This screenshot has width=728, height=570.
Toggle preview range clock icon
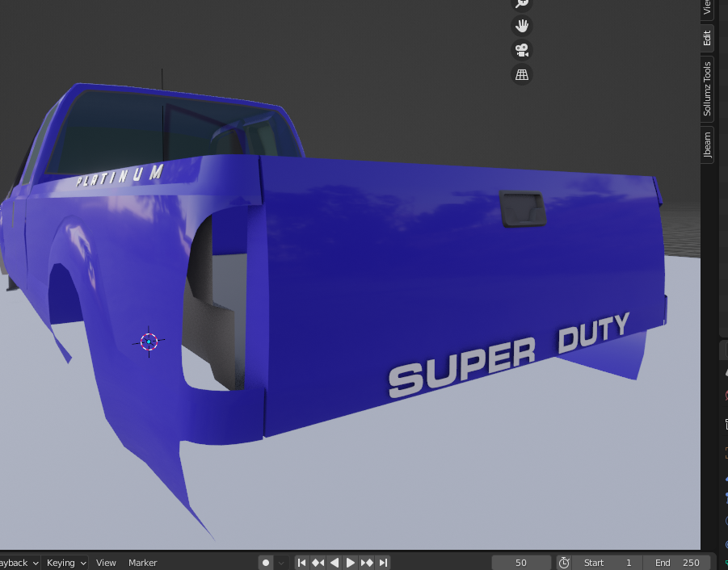[x=564, y=563]
